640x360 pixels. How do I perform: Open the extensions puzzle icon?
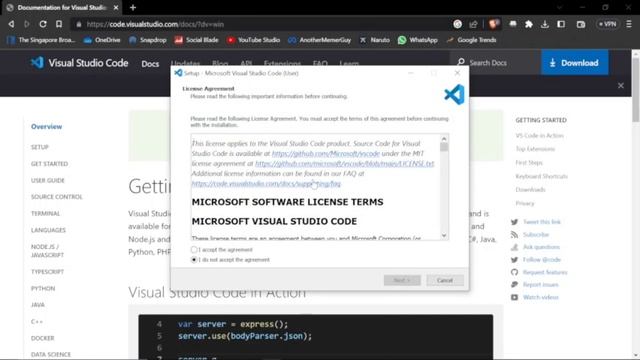click(529, 24)
